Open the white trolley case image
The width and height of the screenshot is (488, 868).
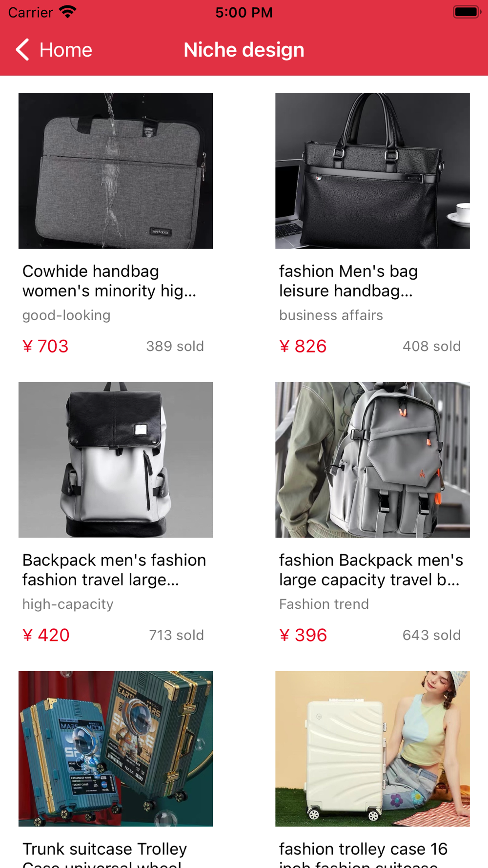coord(372,748)
